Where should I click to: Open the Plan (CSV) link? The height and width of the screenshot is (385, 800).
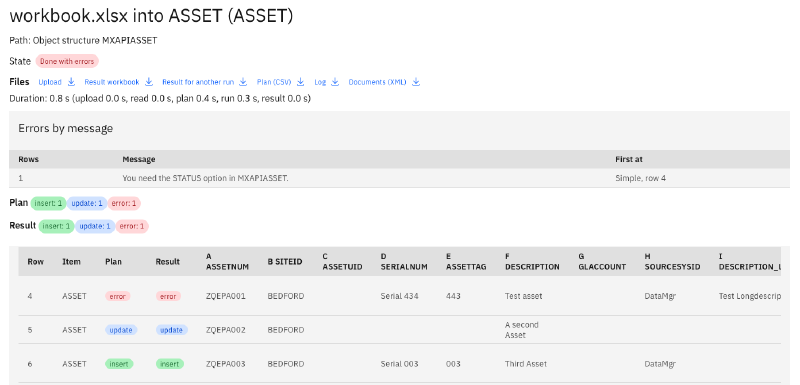(x=273, y=82)
